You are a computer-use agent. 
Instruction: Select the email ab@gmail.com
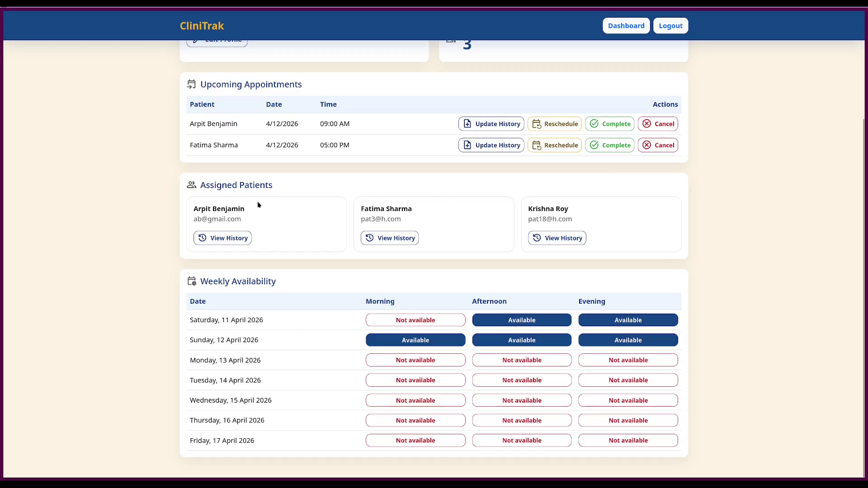(x=217, y=219)
